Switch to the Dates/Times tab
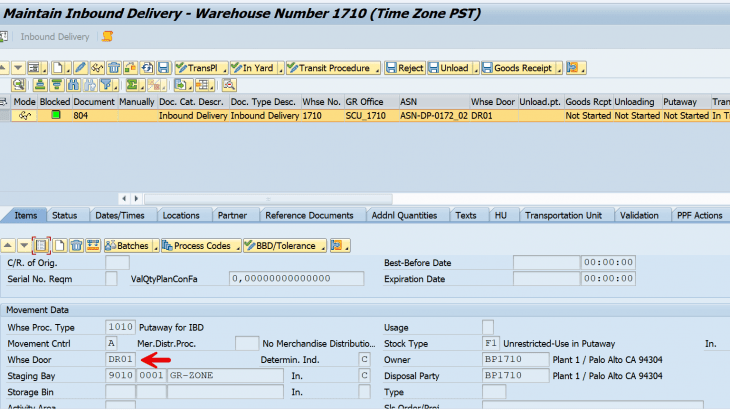This screenshot has height=410, width=730. coord(120,215)
